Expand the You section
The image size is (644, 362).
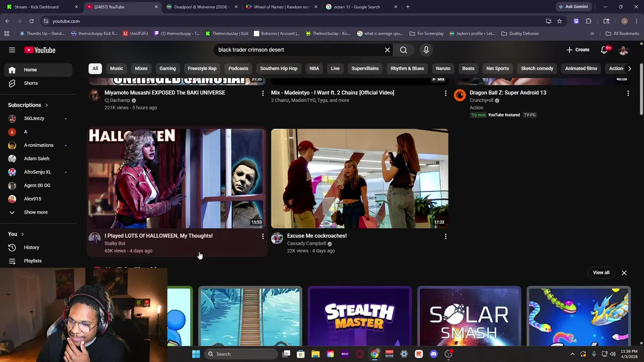[16, 234]
